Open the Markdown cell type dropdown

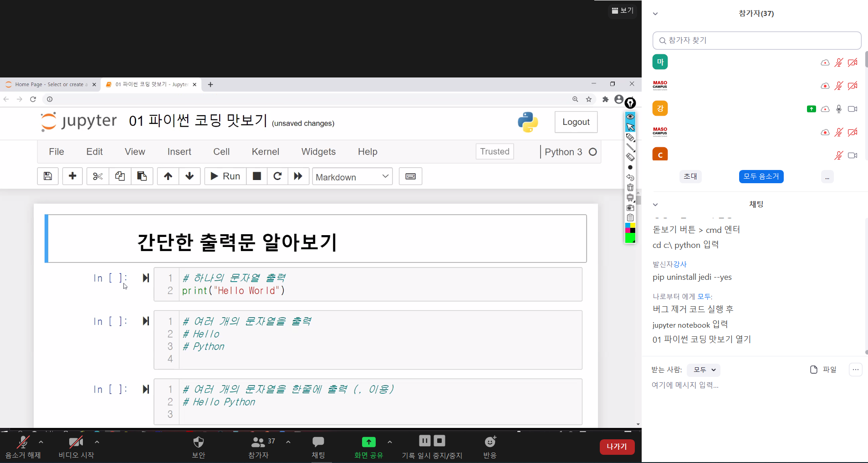[x=352, y=177]
